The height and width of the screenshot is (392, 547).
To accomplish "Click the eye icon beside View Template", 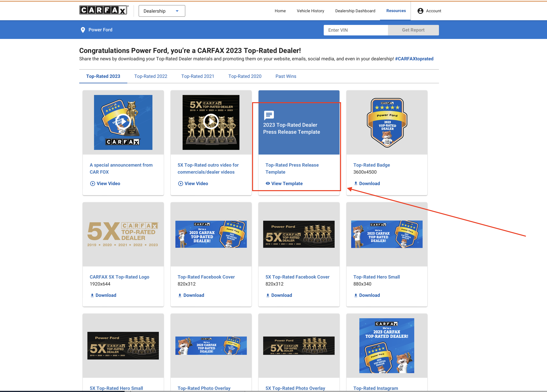I will click(x=267, y=184).
